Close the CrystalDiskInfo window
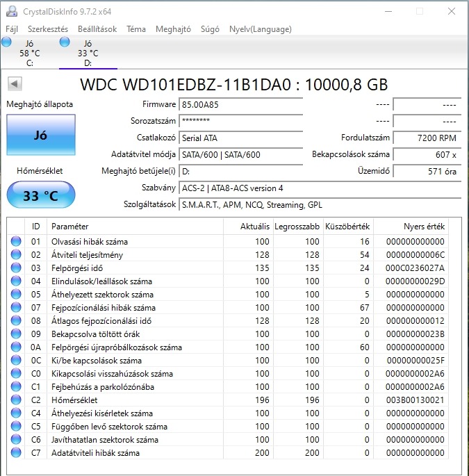This screenshot has height=476, width=469. coord(452,12)
